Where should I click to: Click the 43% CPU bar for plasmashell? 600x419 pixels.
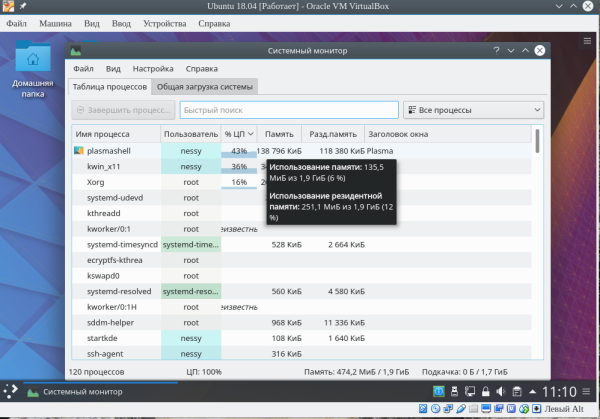[x=239, y=151]
